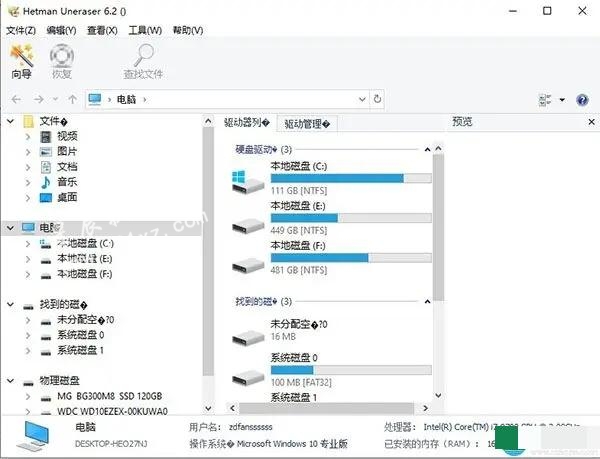Click the 481 GB [NTFS] label
Screen dimensions: 600x459
[299, 270]
